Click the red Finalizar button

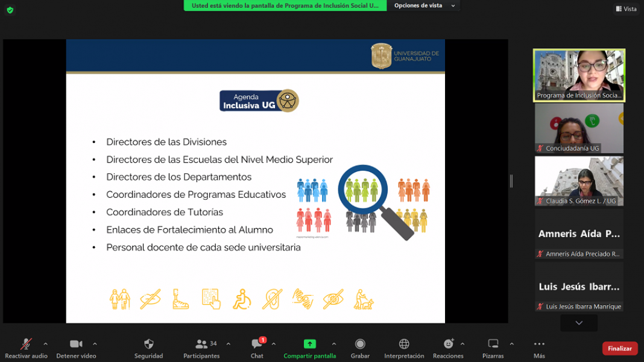point(619,349)
